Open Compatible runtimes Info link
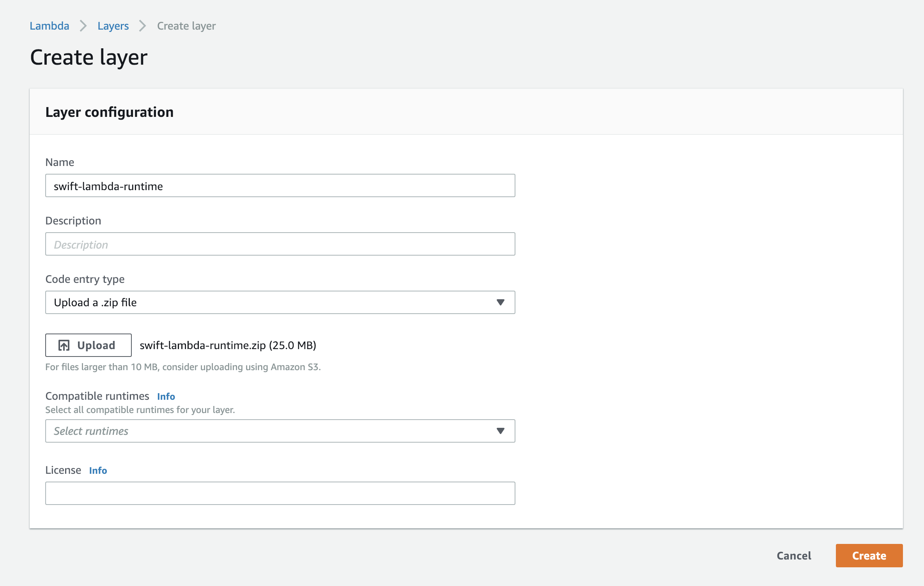This screenshot has width=924, height=586. (166, 396)
